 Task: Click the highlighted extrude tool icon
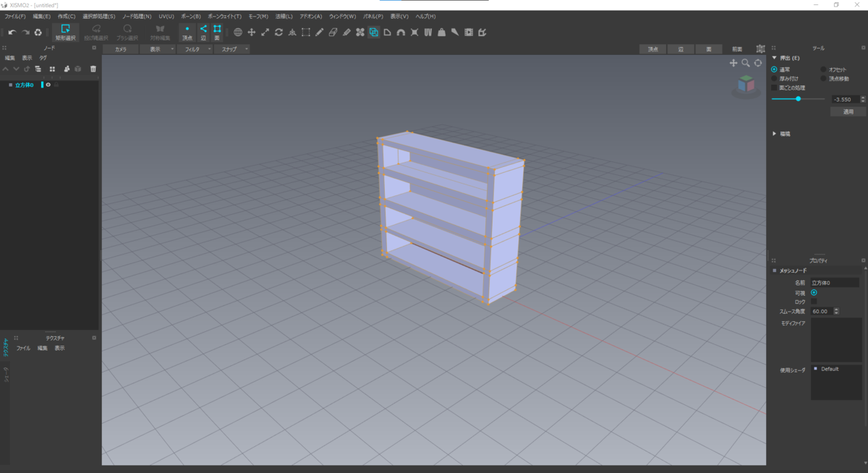point(374,32)
